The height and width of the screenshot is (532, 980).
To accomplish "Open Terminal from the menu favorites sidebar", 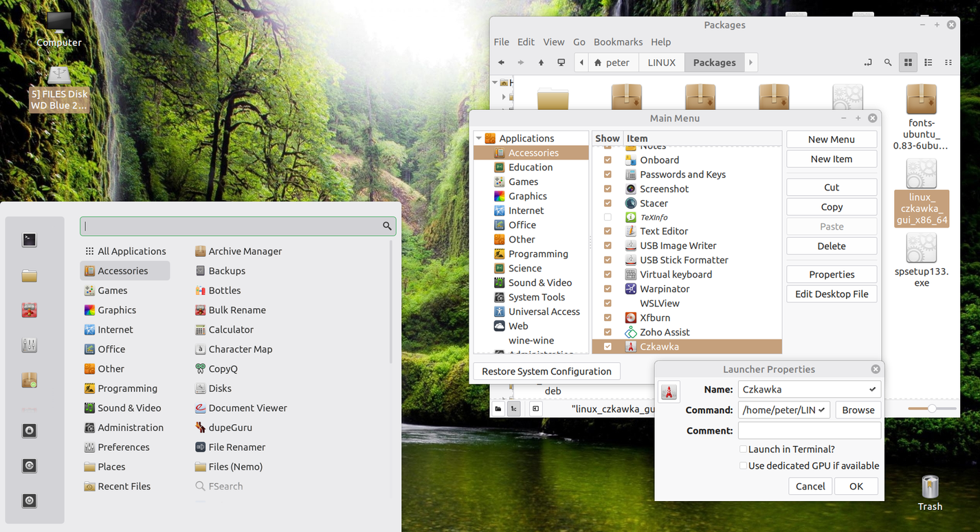I will tap(29, 240).
